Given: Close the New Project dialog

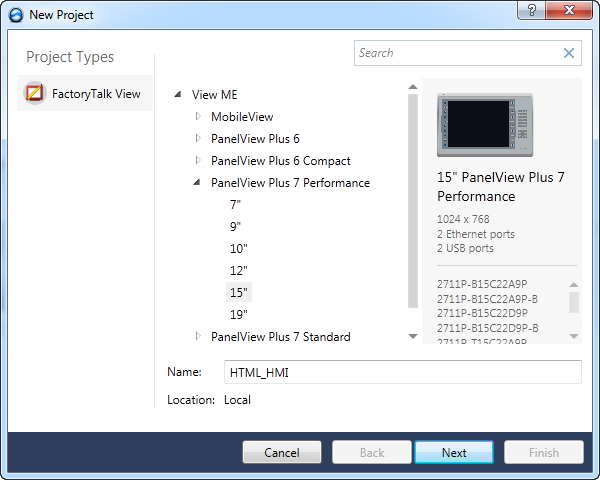Looking at the screenshot, I should pyautogui.click(x=569, y=10).
